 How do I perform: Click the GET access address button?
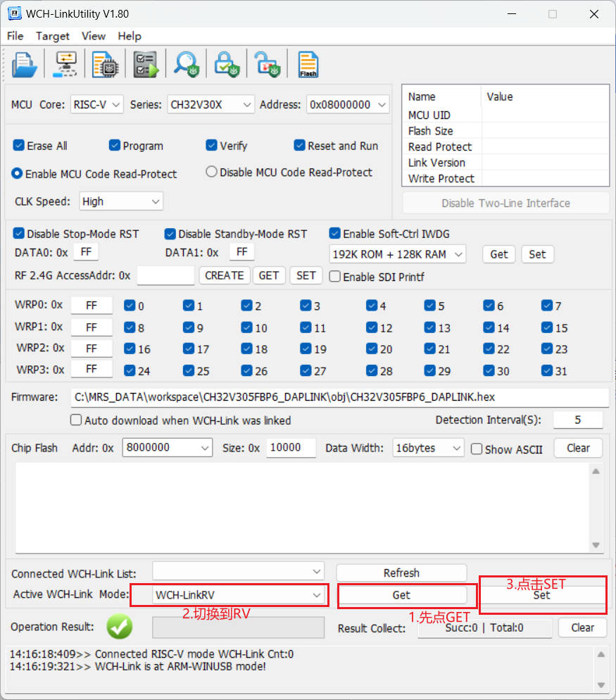269,275
